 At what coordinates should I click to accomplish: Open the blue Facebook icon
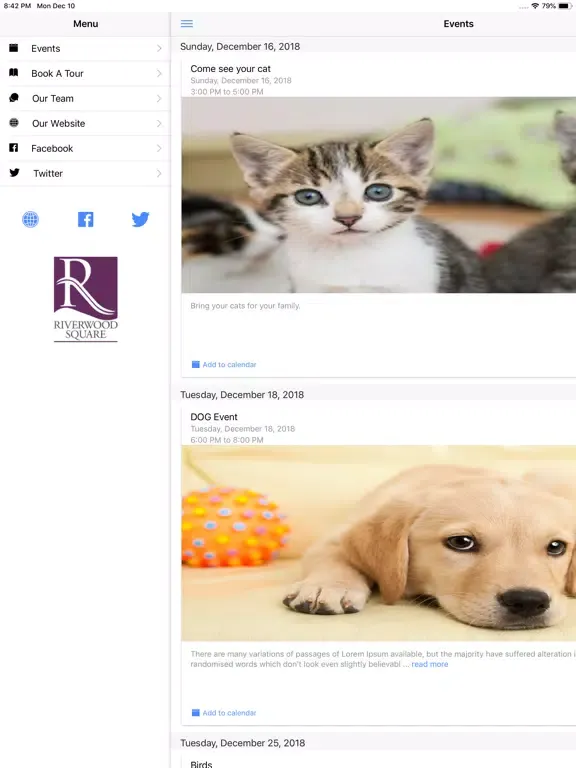[x=86, y=219]
